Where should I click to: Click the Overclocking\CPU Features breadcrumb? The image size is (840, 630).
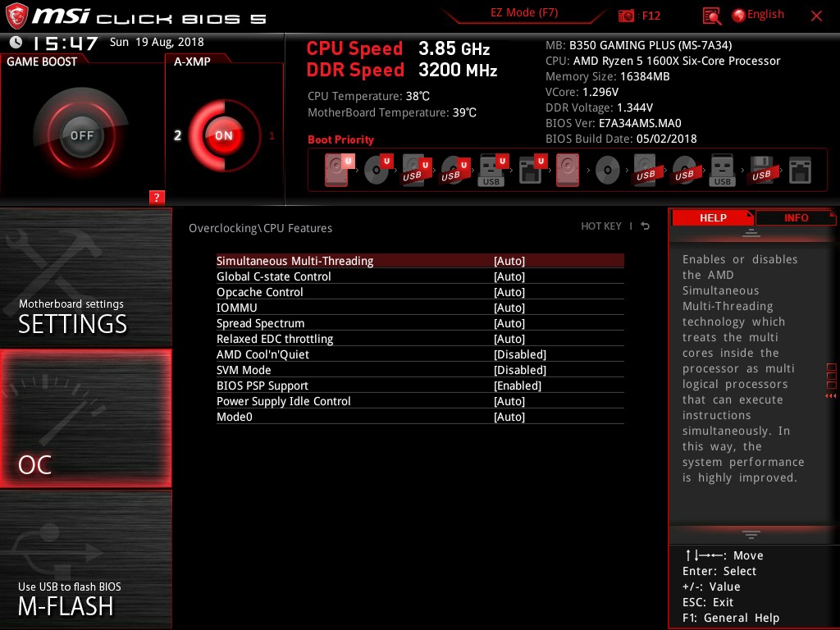pyautogui.click(x=260, y=228)
